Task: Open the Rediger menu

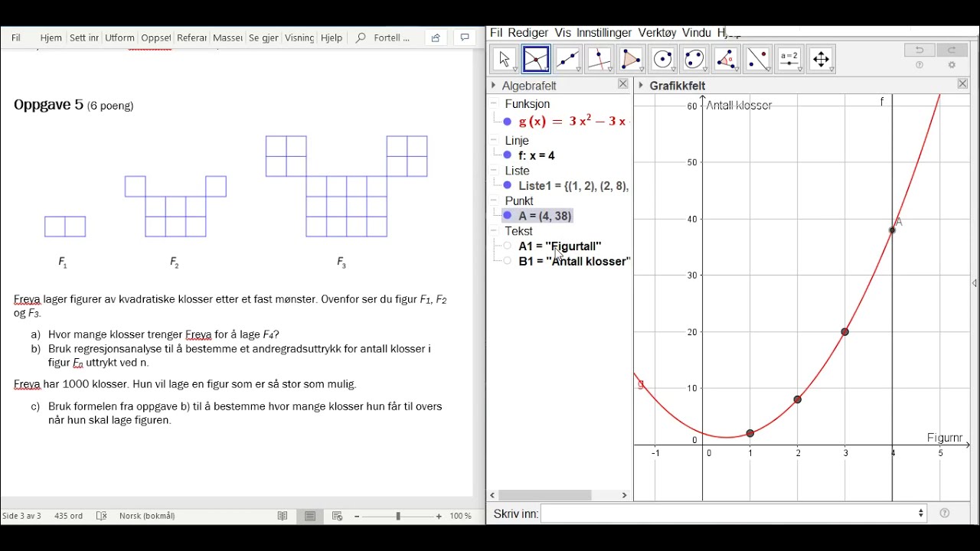Action: pyautogui.click(x=528, y=33)
